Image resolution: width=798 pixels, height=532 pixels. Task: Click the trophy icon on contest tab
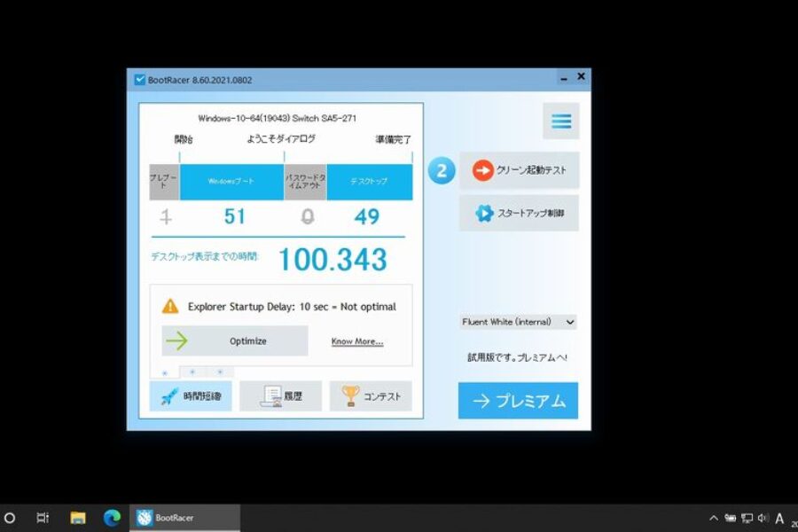(350, 395)
